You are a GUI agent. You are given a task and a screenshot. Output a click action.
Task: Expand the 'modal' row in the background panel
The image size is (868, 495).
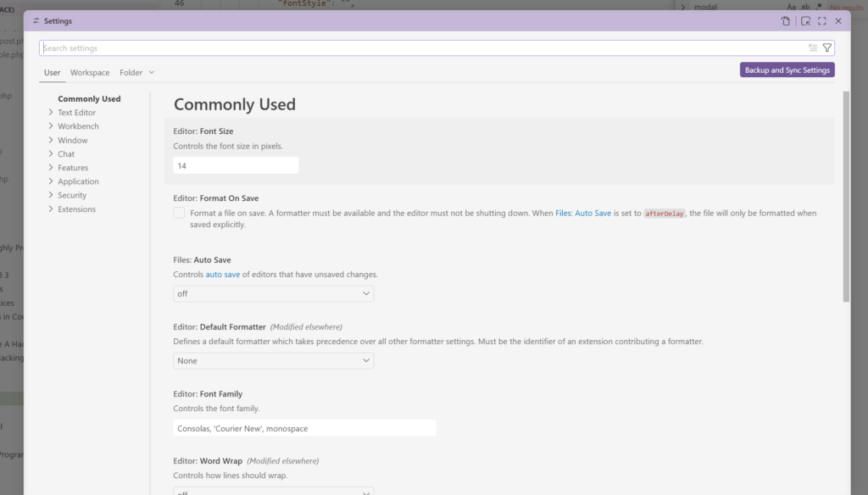point(683,7)
